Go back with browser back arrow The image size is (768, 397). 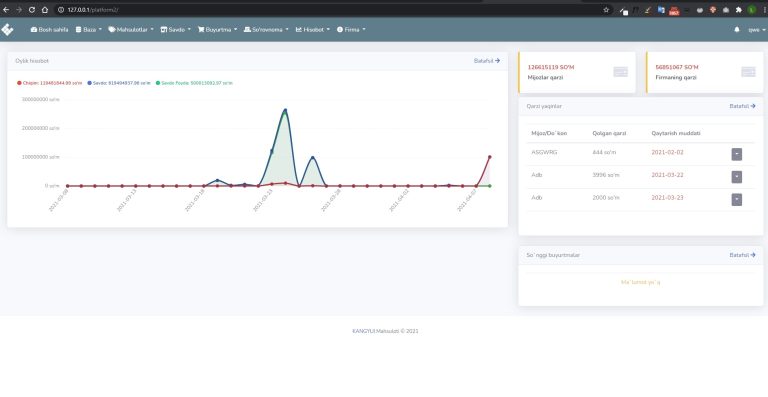click(x=6, y=10)
